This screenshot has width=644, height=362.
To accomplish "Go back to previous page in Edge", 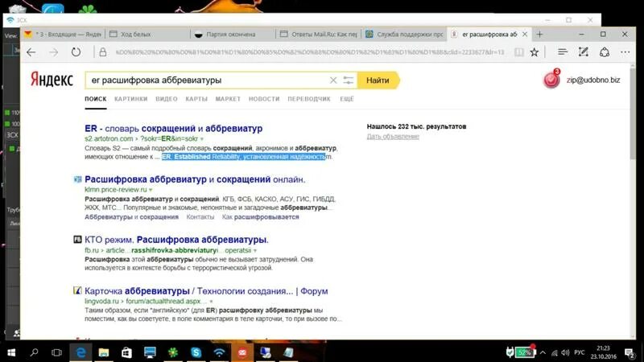I will [x=31, y=52].
